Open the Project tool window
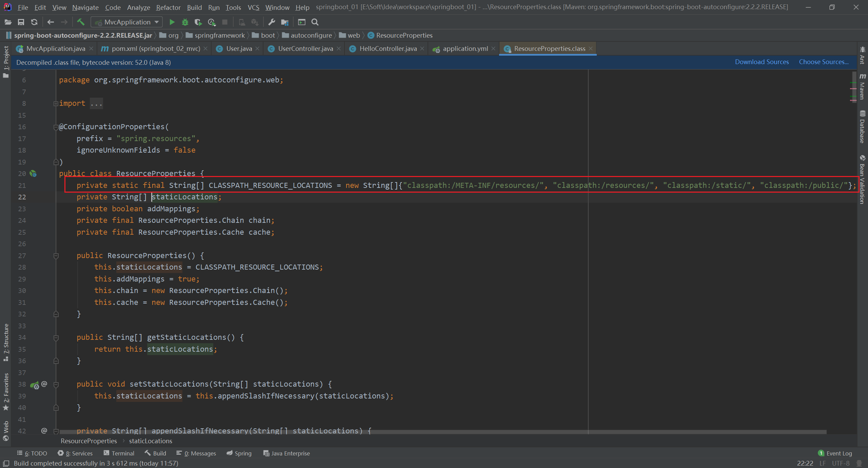This screenshot has height=468, width=868. click(6, 62)
